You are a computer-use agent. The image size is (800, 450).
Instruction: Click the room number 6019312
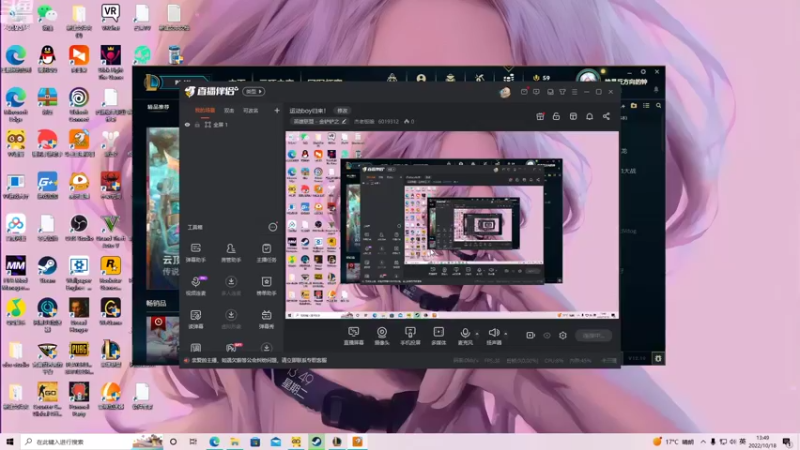[388, 121]
